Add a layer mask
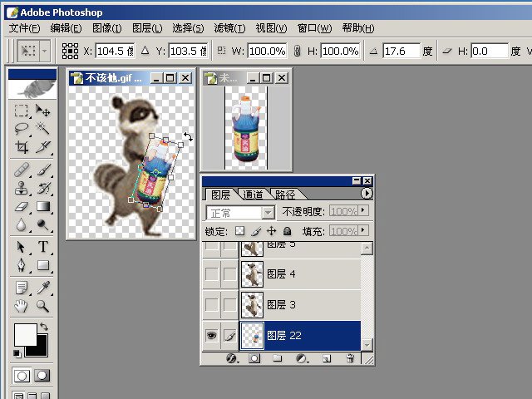The height and width of the screenshot is (399, 532). tap(254, 358)
